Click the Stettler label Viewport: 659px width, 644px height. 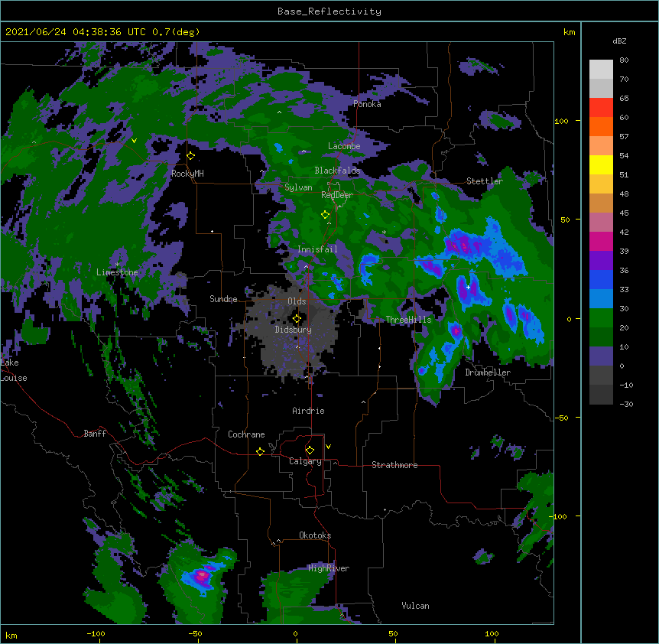[485, 181]
